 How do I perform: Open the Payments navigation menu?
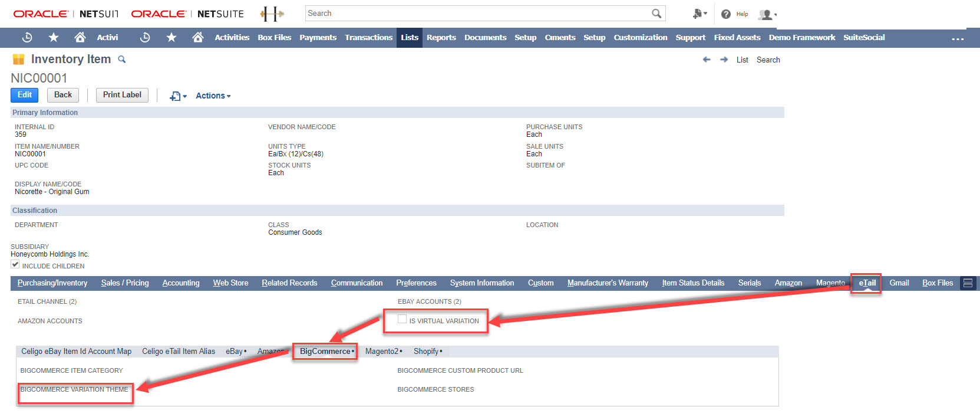coord(318,37)
